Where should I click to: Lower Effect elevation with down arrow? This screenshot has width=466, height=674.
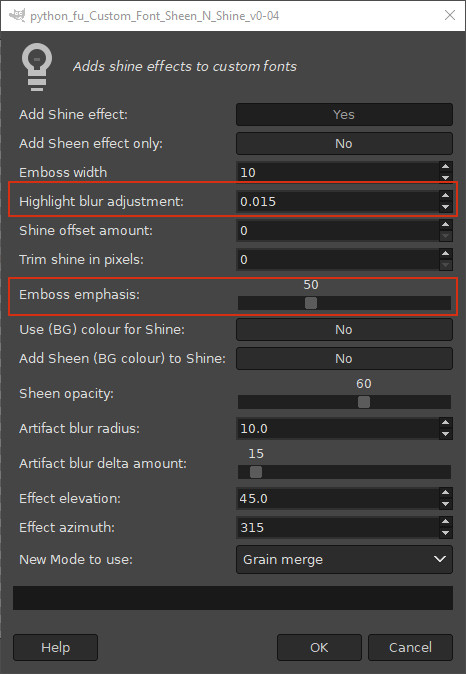pyautogui.click(x=446, y=504)
